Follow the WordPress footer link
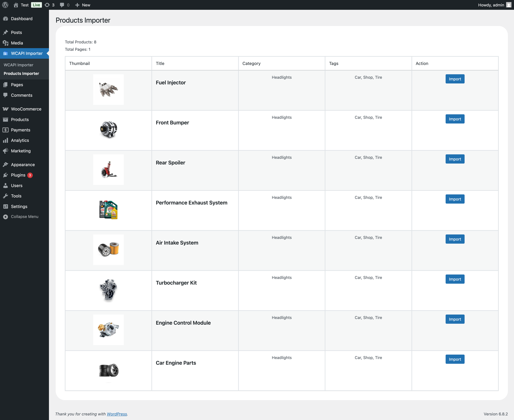This screenshot has width=514, height=420. tap(117, 414)
